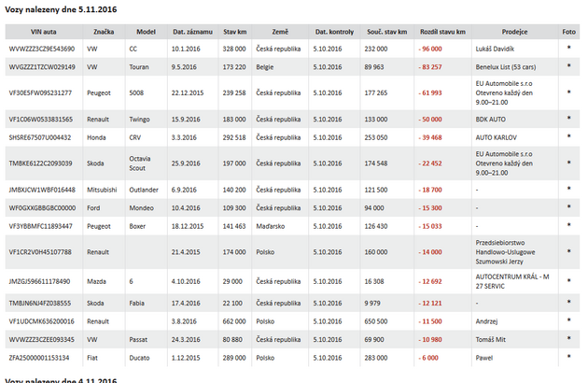This screenshot has width=588, height=383.
Task: Open photo asterisk for VW CC row
Action: [x=568, y=48]
